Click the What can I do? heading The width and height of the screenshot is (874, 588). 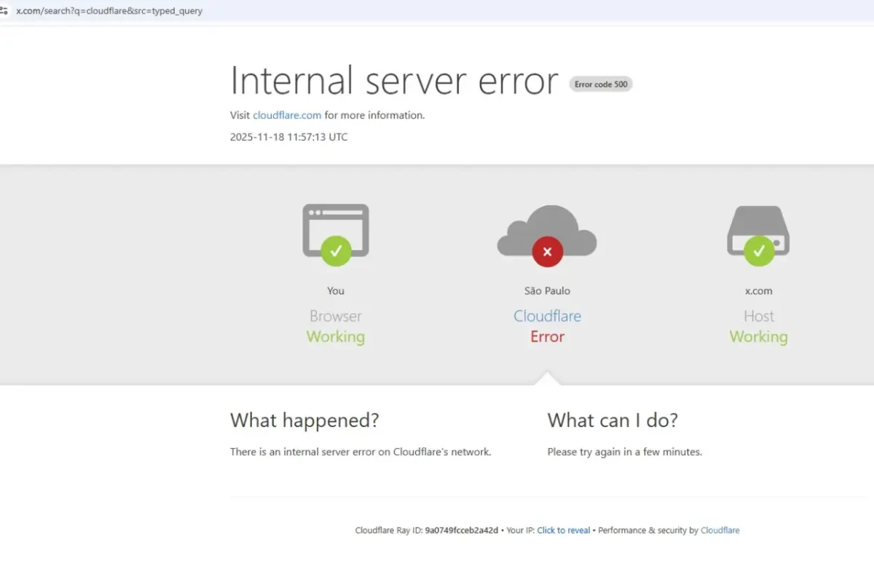[x=613, y=420]
